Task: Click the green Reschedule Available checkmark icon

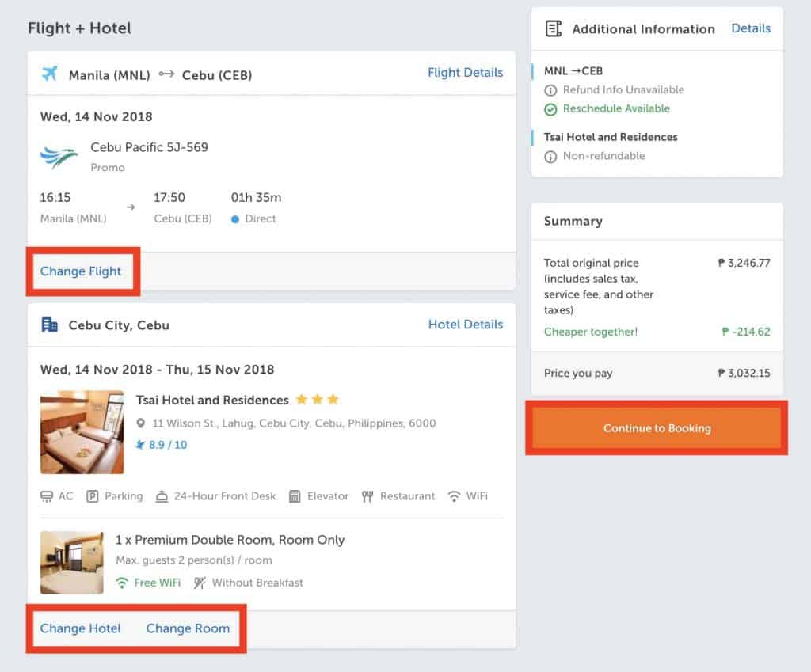Action: 551,109
